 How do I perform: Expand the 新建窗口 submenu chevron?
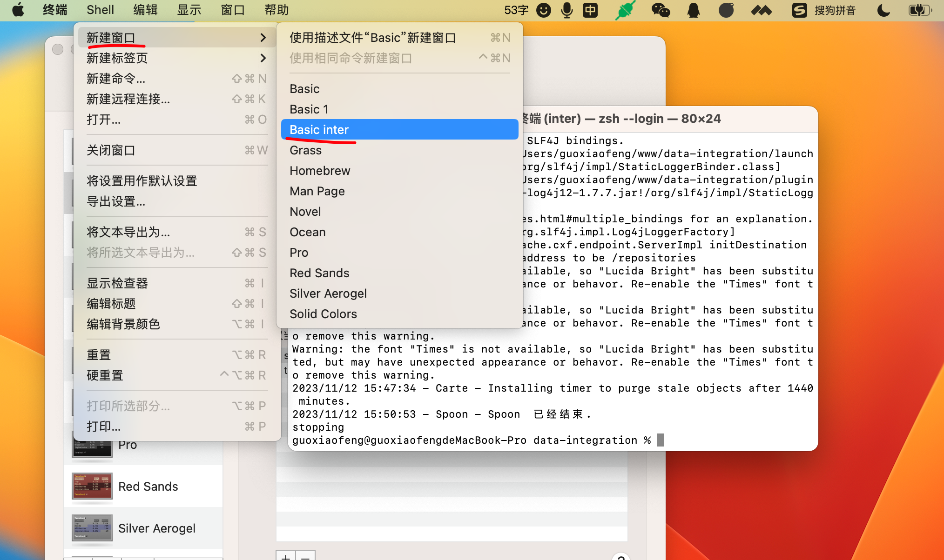[263, 38]
